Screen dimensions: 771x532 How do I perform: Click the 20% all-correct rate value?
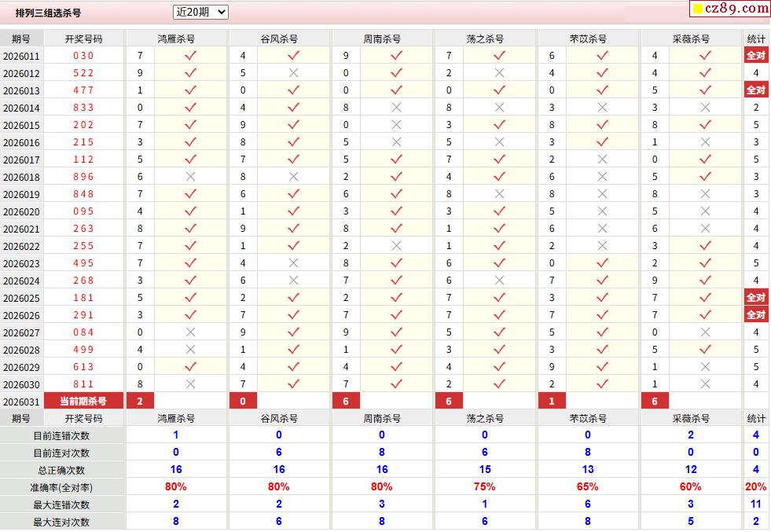[756, 486]
